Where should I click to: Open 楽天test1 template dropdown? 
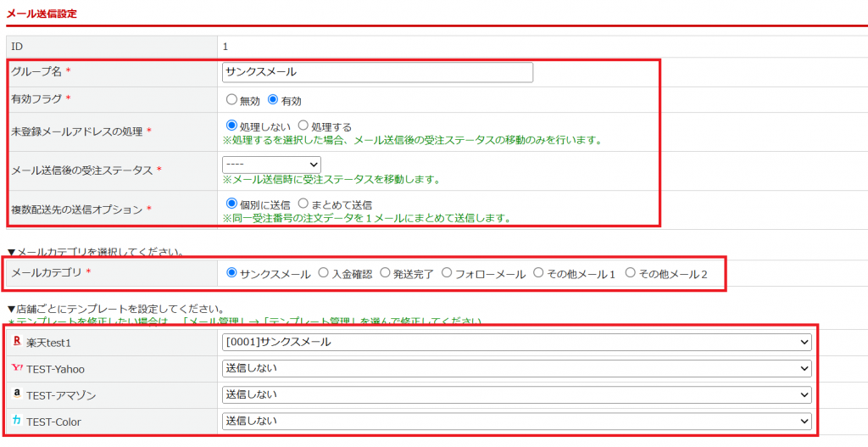(x=516, y=343)
